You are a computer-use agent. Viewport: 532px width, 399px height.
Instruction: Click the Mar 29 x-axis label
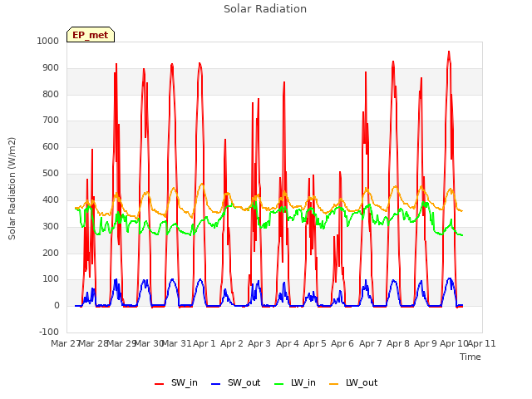121,343
